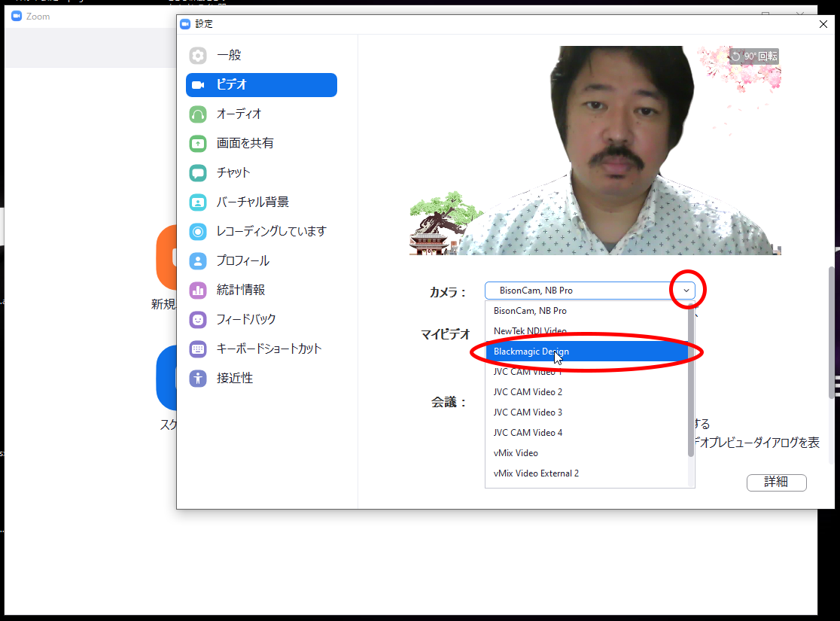The height and width of the screenshot is (621, 840).
Task: Choose JVC CAM Video 2
Action: tap(586, 392)
